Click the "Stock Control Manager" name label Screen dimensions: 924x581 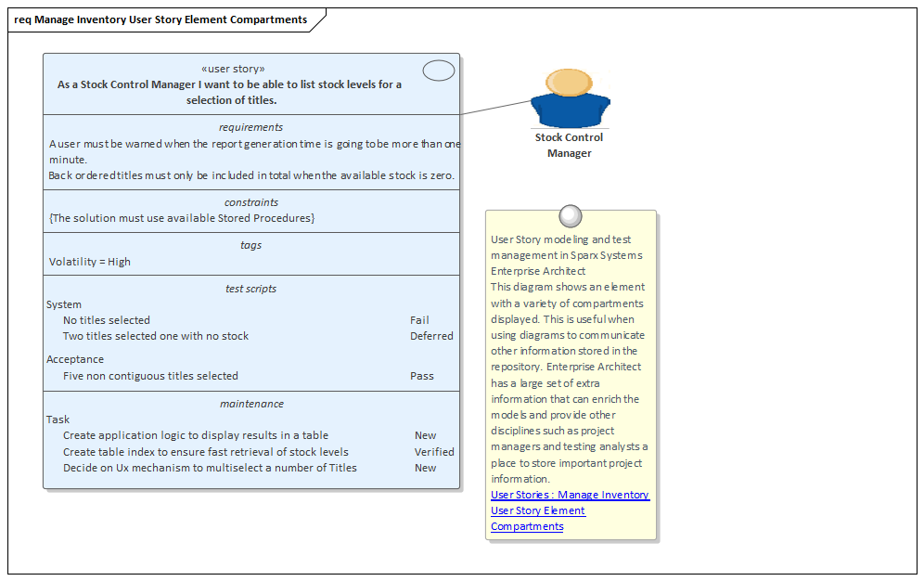tap(569, 147)
